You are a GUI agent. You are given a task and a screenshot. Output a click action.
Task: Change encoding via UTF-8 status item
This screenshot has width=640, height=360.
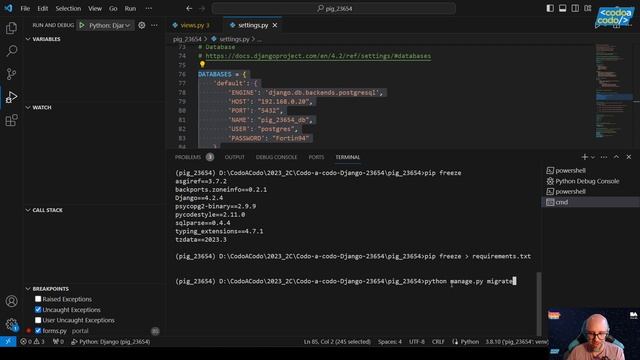[417, 342]
